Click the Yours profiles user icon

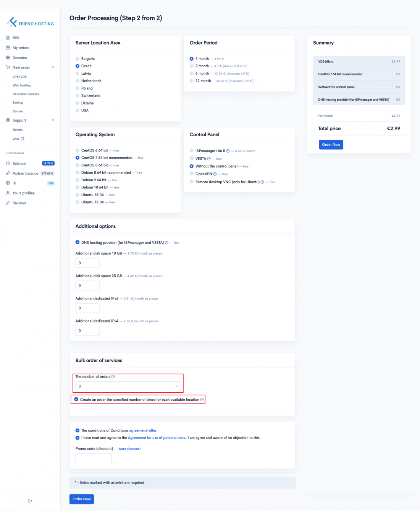(x=8, y=193)
